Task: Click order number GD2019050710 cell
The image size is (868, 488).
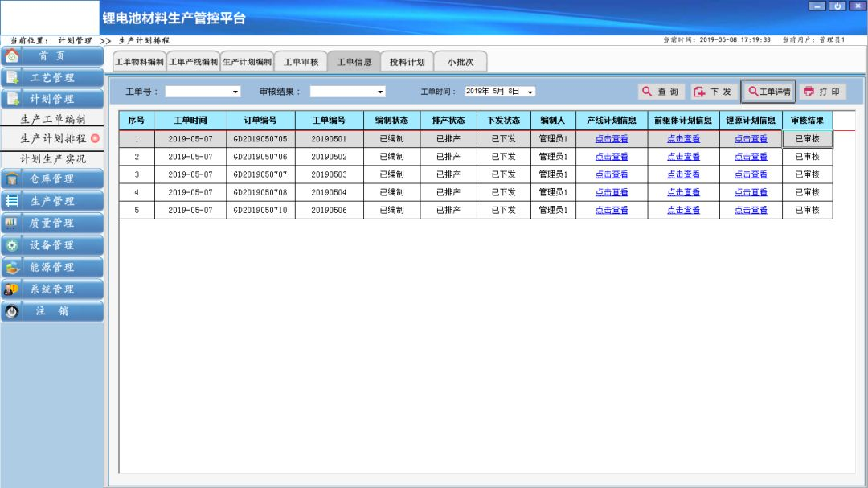Action: click(x=260, y=210)
